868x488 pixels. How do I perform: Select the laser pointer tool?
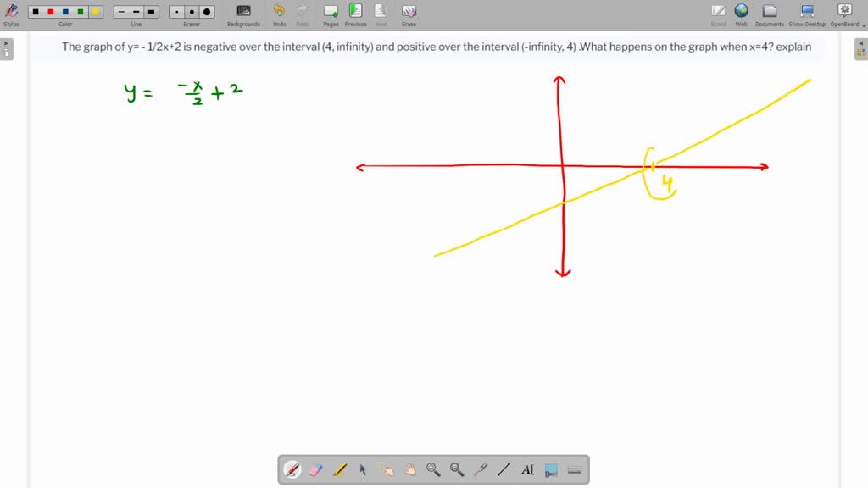[x=481, y=469]
